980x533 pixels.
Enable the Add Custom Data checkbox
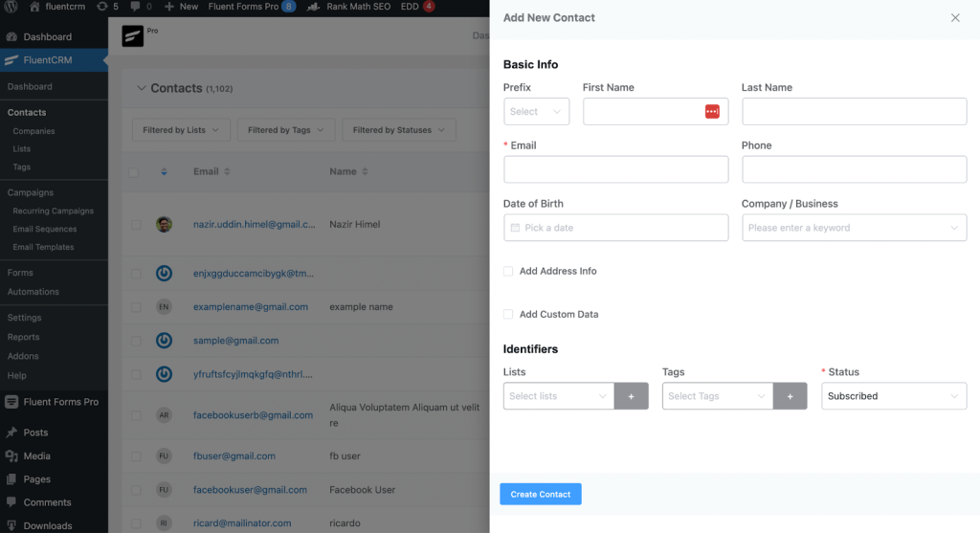click(508, 314)
